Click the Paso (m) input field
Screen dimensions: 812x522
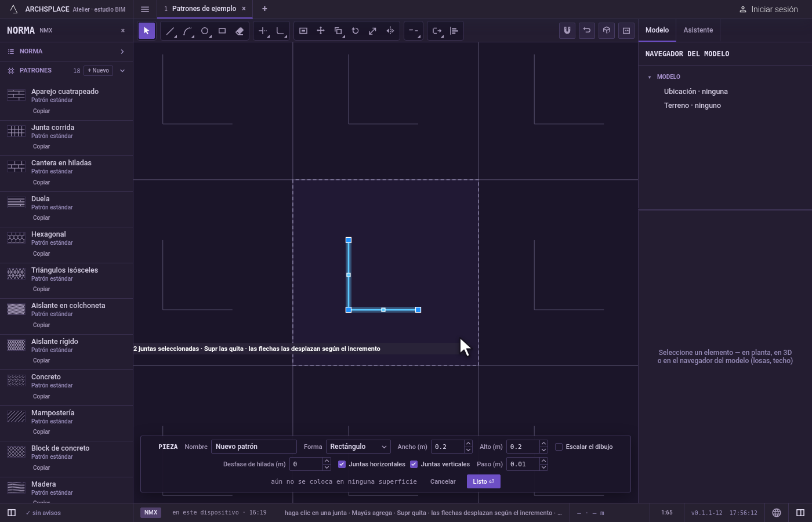523,464
